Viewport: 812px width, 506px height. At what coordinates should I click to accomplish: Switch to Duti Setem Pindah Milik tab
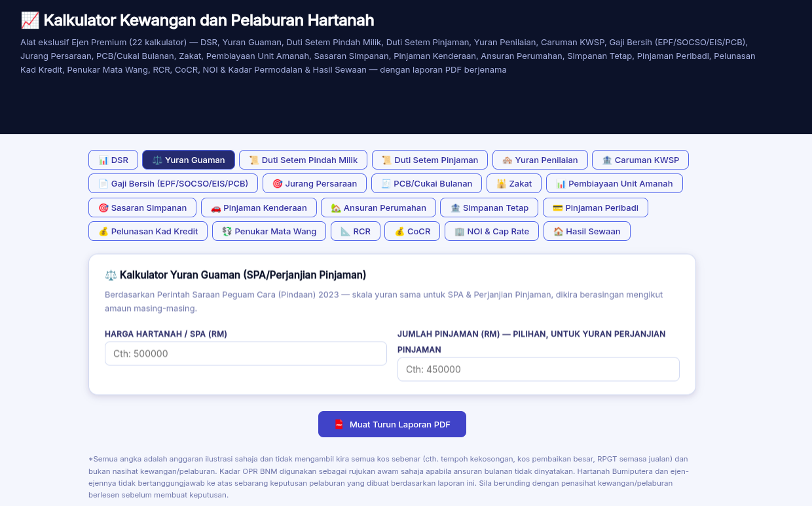pyautogui.click(x=303, y=160)
